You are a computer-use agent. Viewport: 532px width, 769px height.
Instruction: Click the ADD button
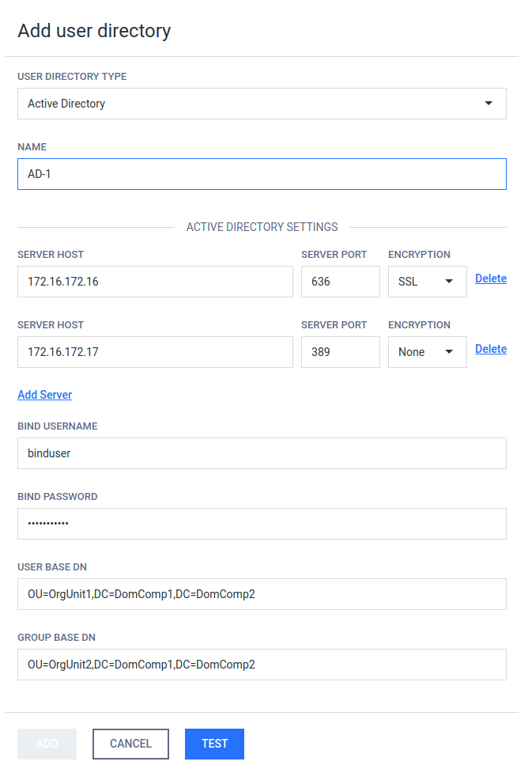click(x=47, y=744)
